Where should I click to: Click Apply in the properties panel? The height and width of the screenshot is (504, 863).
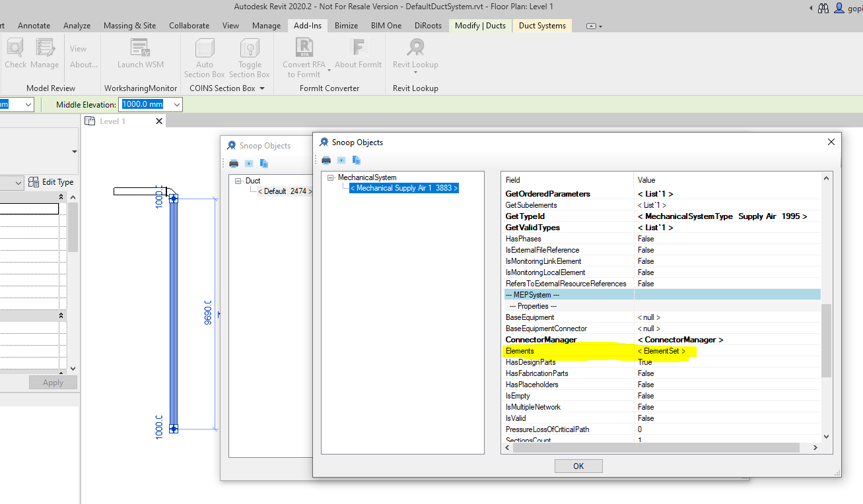[53, 382]
